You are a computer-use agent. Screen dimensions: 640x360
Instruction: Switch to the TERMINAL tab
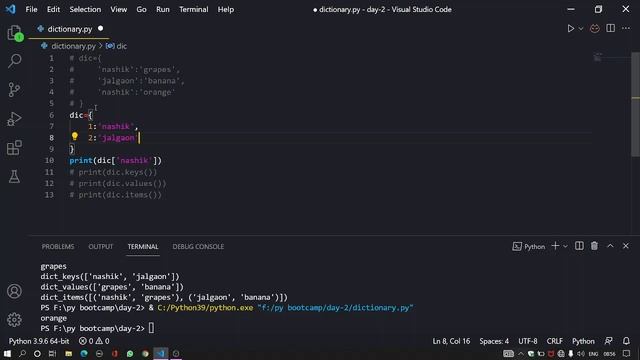(143, 247)
